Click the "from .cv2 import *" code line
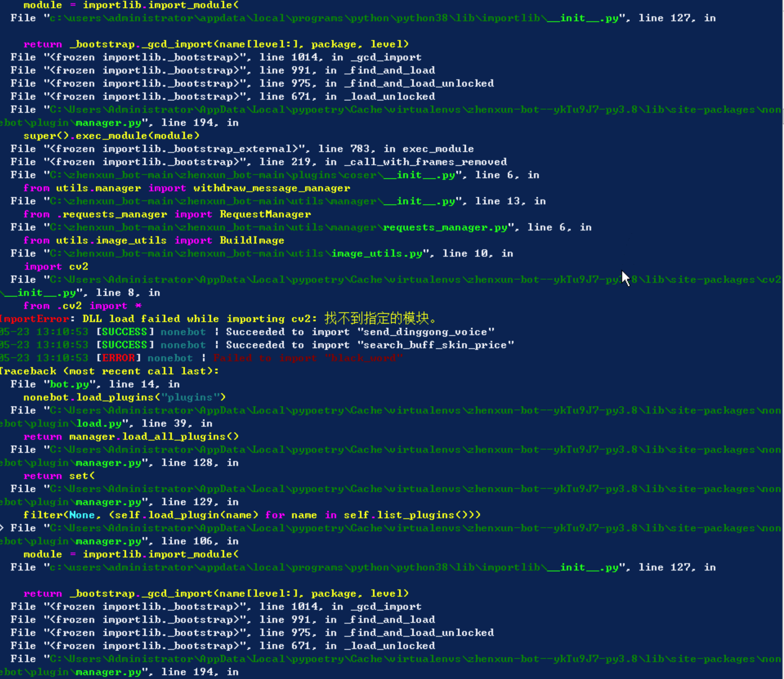 [x=82, y=306]
